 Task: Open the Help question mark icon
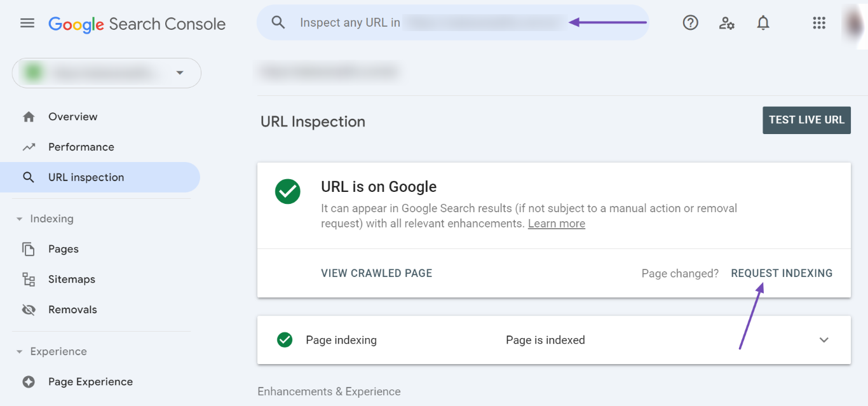[x=690, y=23]
